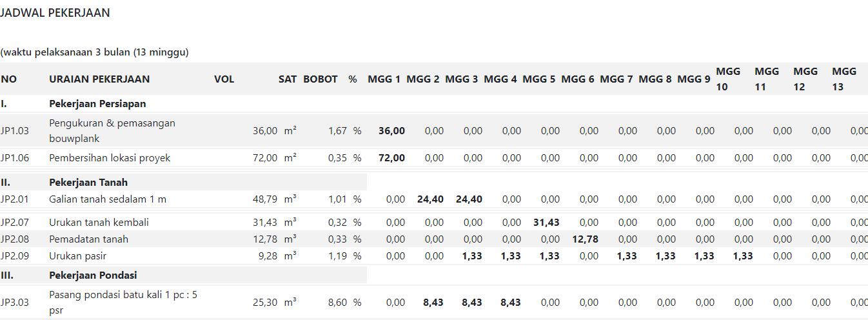Click the Urukan tanah kembali description

coord(99,223)
